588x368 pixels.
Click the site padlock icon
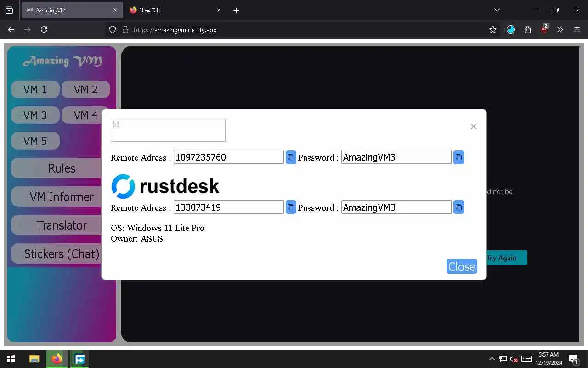point(125,29)
